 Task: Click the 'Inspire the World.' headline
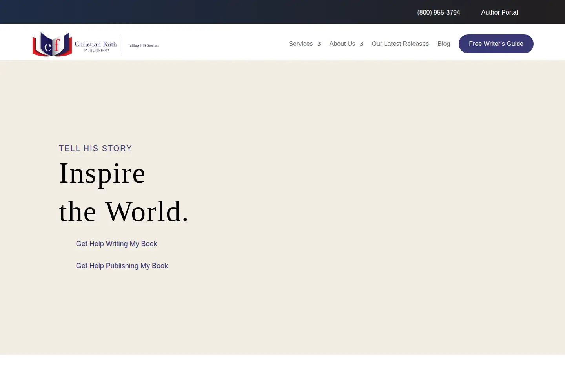(124, 192)
